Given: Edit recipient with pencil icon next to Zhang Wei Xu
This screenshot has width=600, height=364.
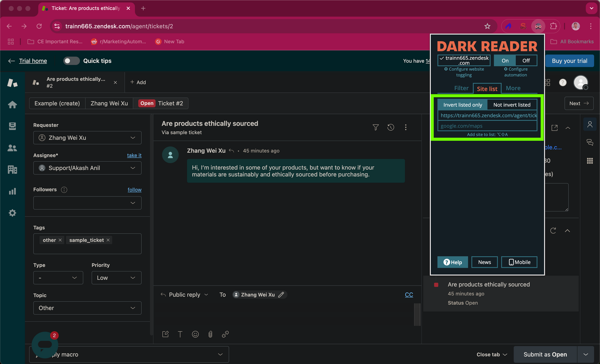Looking at the screenshot, I should point(281,295).
